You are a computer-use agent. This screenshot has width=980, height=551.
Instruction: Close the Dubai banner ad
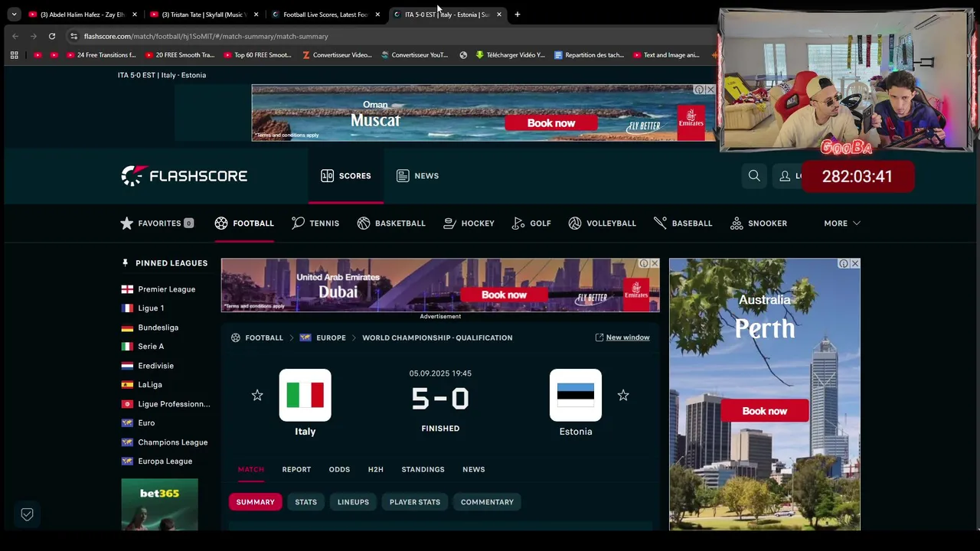coord(654,263)
